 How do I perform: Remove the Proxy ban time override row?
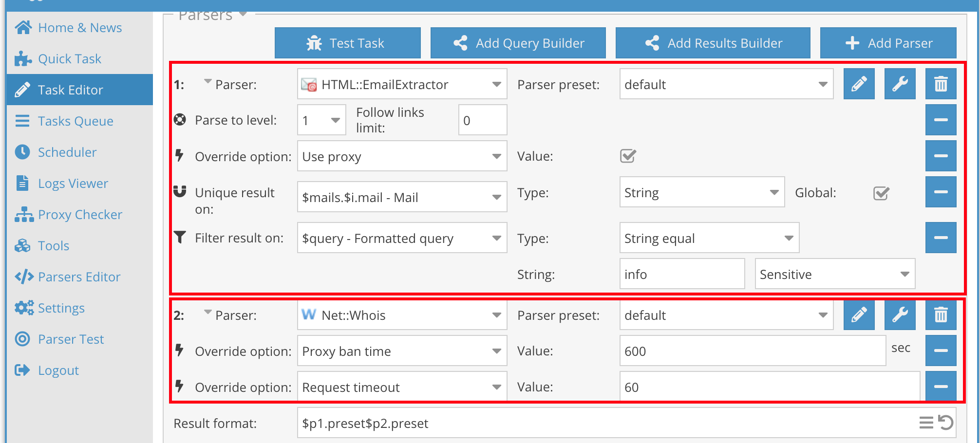941,351
